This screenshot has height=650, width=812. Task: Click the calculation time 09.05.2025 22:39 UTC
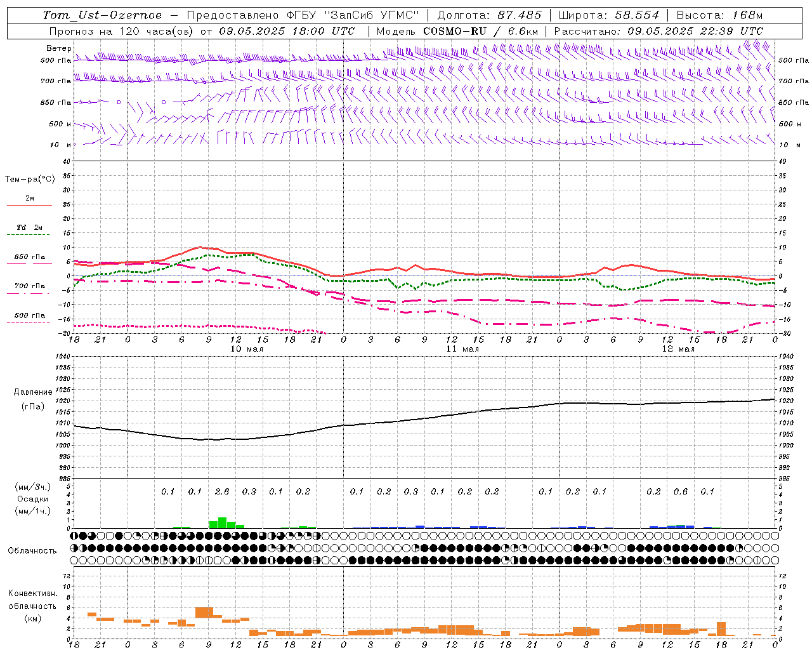coord(695,31)
